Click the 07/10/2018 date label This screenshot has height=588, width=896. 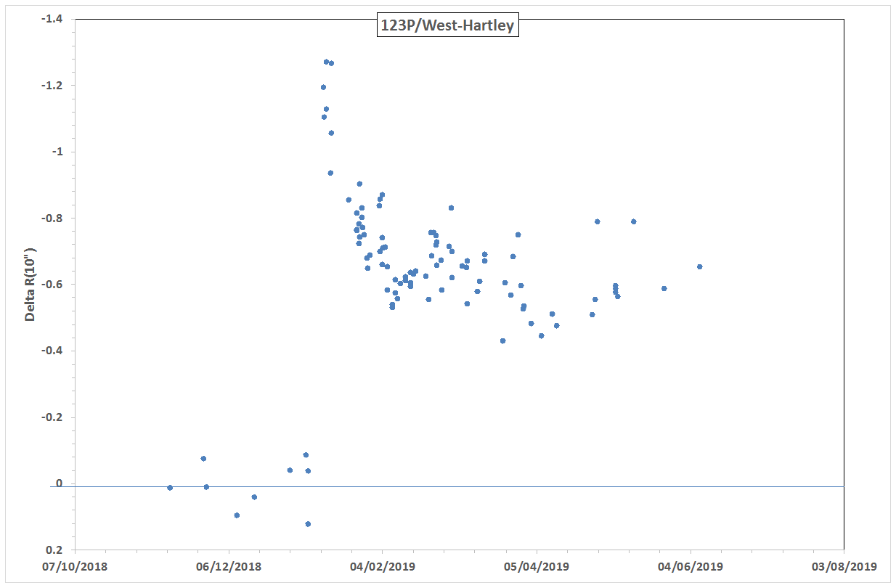tap(75, 566)
